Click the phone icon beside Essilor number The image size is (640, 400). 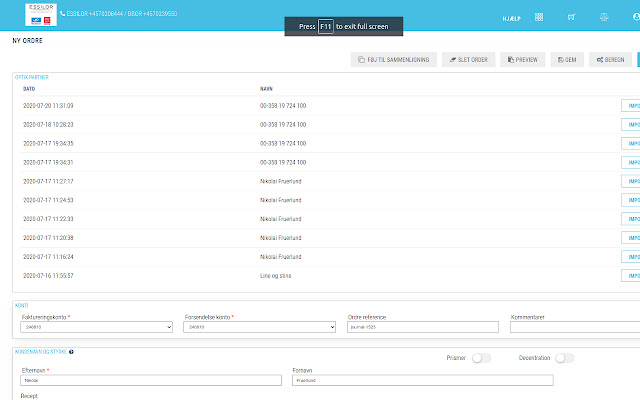[x=63, y=14]
